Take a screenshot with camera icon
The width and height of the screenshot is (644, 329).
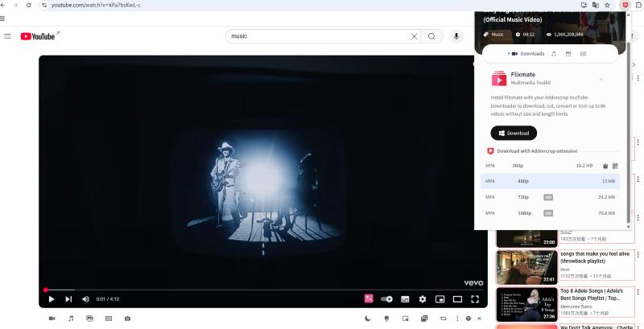[127, 319]
